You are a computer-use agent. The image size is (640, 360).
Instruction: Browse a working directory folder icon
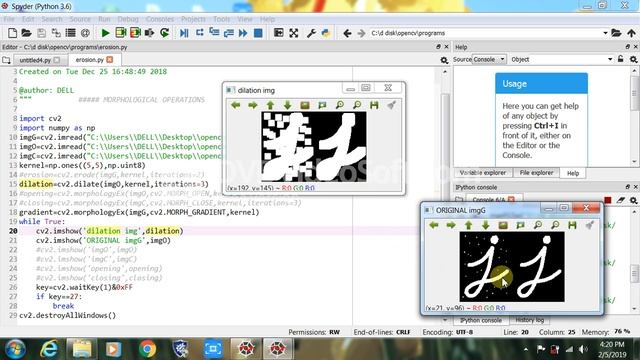tap(616, 33)
